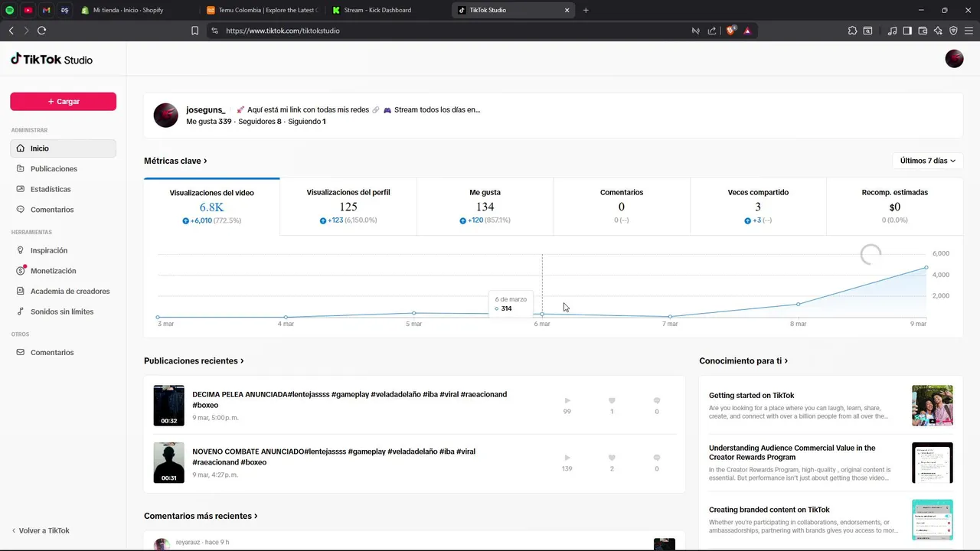Open the browser hamburger menu
The width and height of the screenshot is (980, 551).
coord(969,31)
